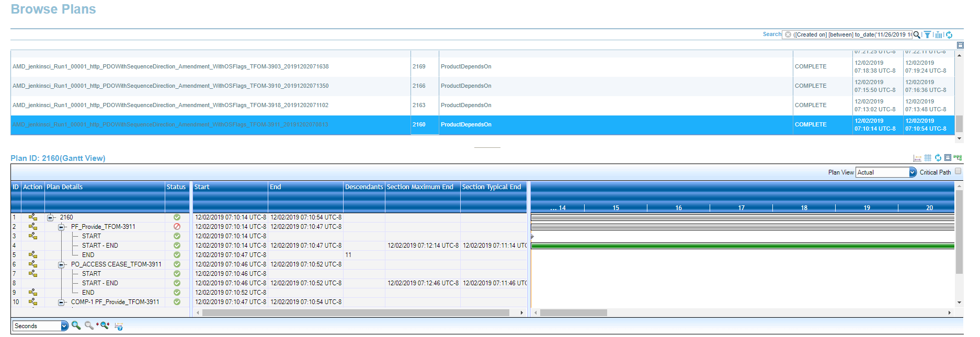The height and width of the screenshot is (337, 980).
Task: Click the milestone marker in Gantt row 3
Action: pyautogui.click(x=532, y=236)
